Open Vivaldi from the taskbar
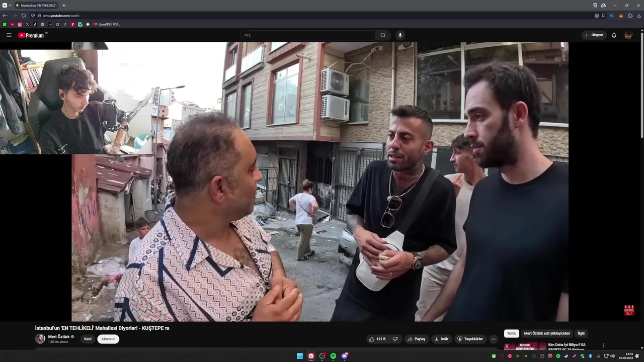 (311, 356)
